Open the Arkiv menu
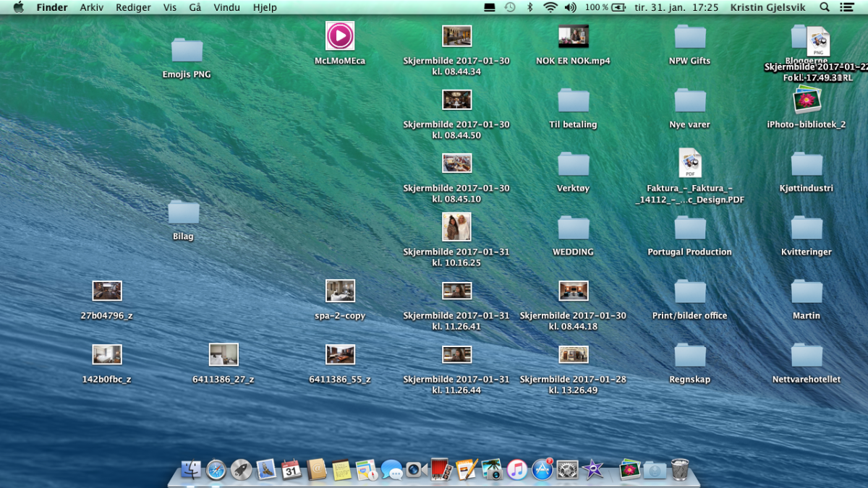Screen dimensions: 868x488 [91, 7]
